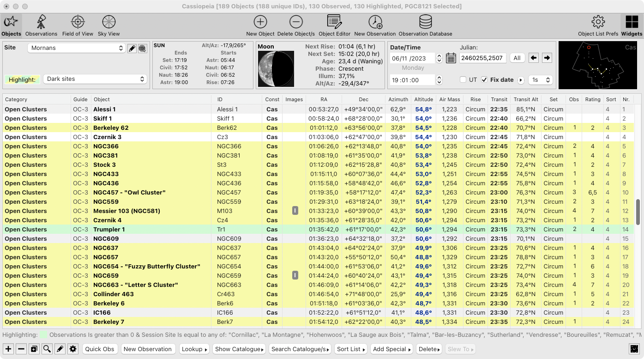
Task: Open the Observations view in toolbar
Action: [41, 25]
